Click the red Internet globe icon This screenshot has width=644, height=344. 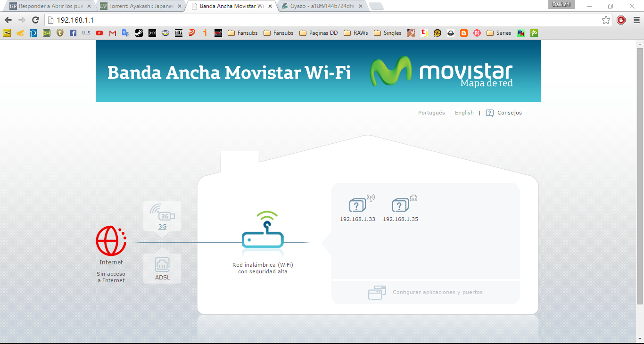(111, 241)
